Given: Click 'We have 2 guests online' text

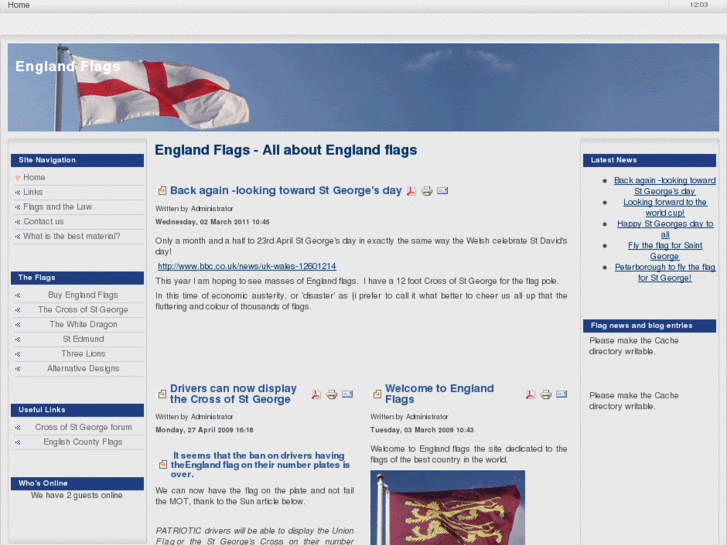Looking at the screenshot, I should [77, 495].
